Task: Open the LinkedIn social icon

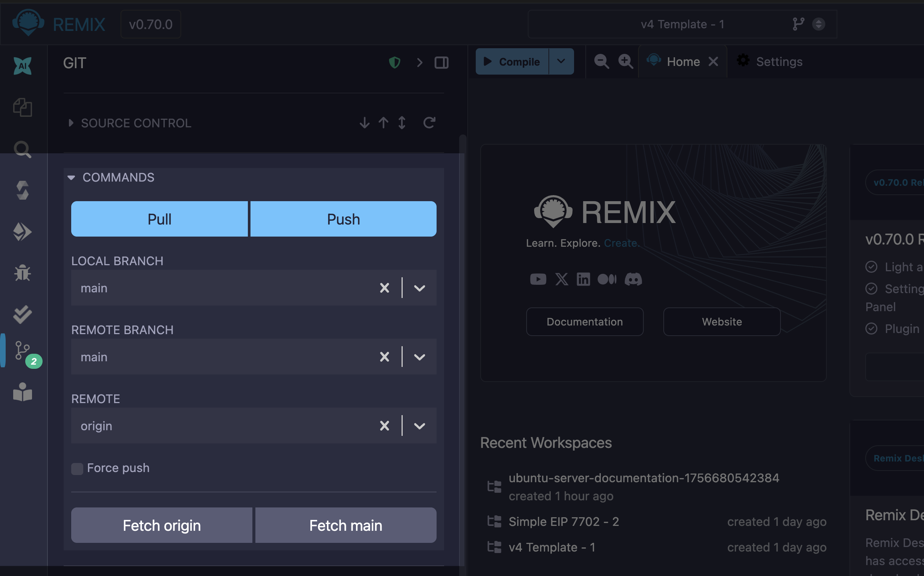Action: [x=583, y=279]
